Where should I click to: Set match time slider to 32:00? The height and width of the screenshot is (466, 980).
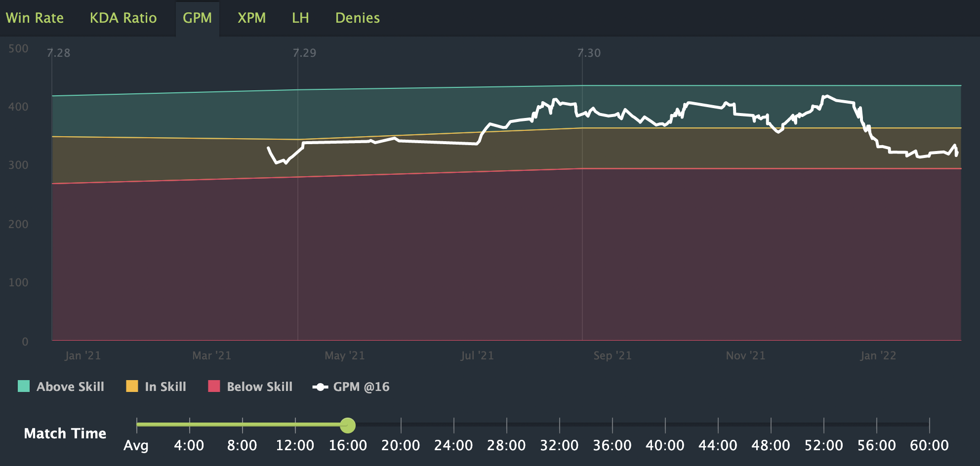coord(559,445)
